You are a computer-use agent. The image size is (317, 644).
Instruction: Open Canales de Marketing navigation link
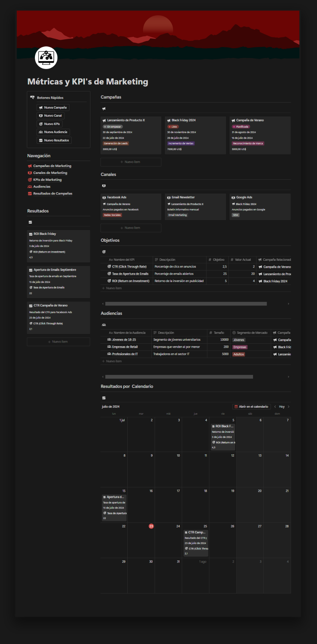(x=50, y=173)
